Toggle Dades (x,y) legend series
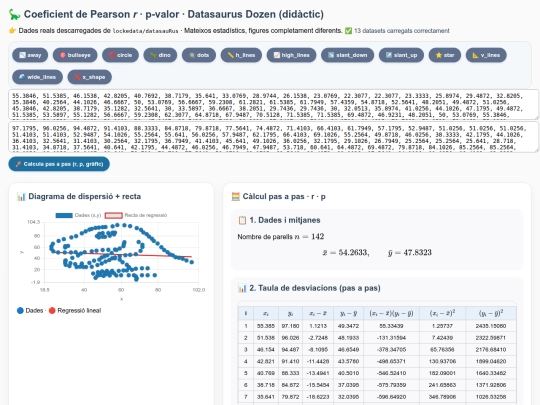Viewport: 540px width, 405px height. 78,215
